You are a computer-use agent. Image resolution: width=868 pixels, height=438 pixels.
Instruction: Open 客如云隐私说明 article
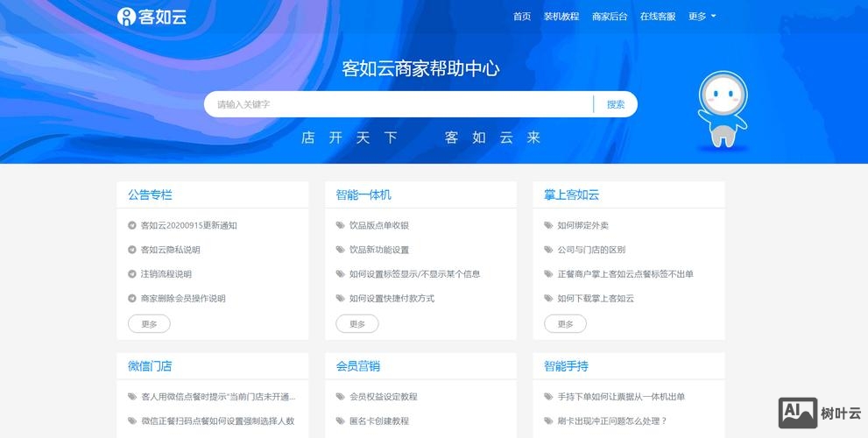click(171, 250)
